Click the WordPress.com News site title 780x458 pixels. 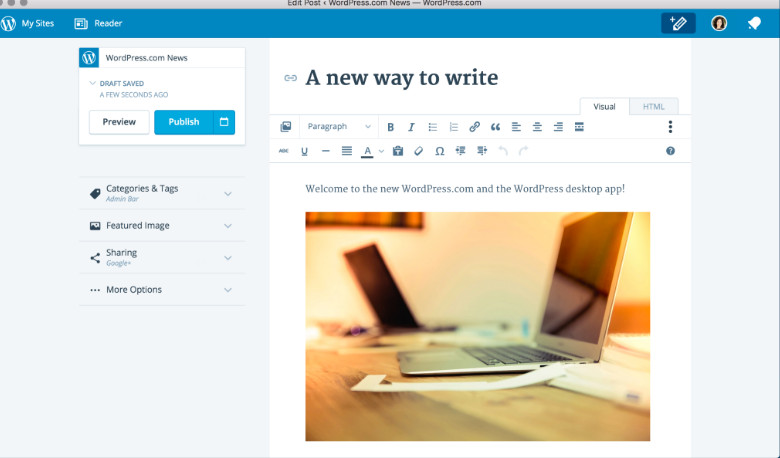146,58
